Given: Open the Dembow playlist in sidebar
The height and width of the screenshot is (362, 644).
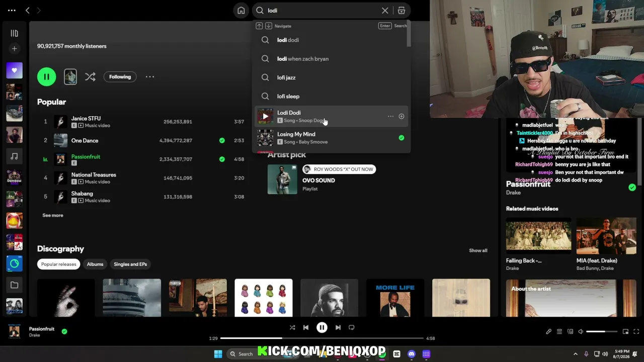Looking at the screenshot, I should pyautogui.click(x=14, y=177).
